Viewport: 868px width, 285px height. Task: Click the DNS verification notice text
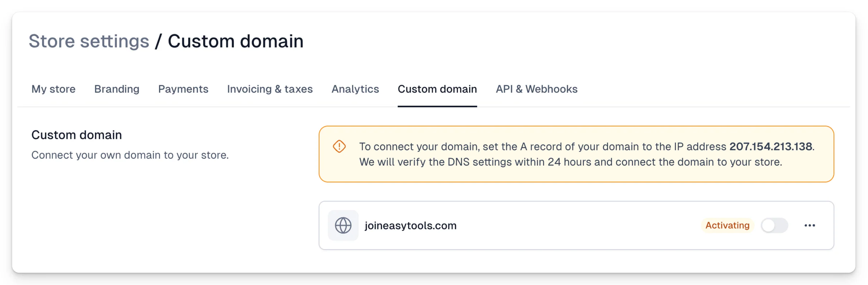point(571,162)
